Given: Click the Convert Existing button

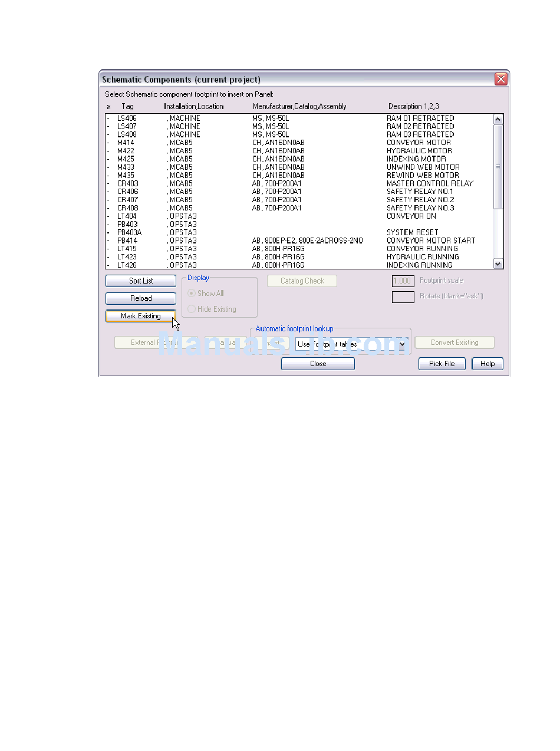Looking at the screenshot, I should [x=454, y=342].
